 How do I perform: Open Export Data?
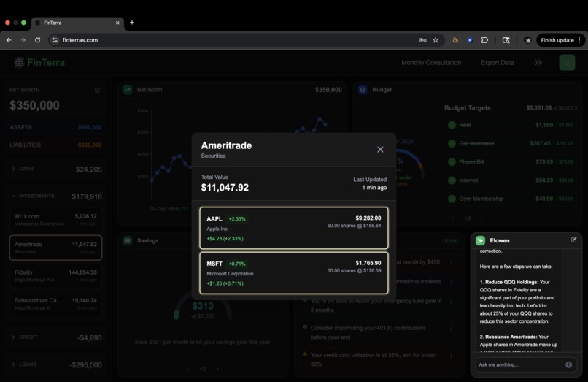coord(498,63)
